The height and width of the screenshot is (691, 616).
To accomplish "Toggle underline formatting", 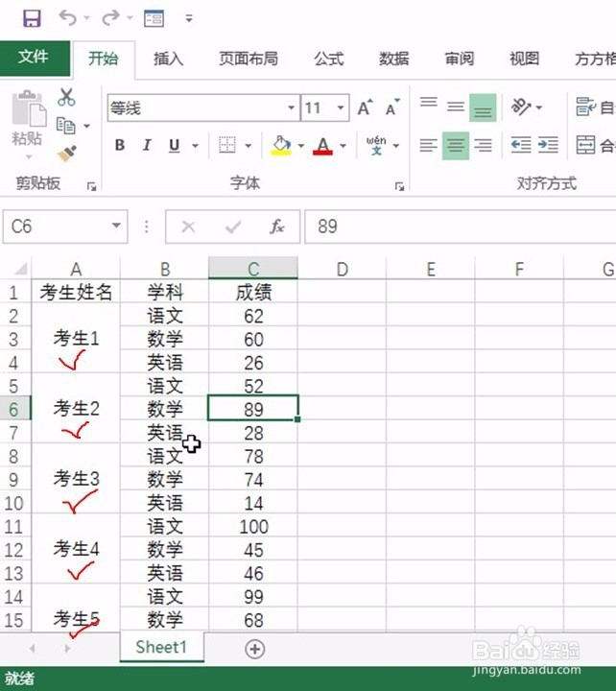I will tap(175, 145).
